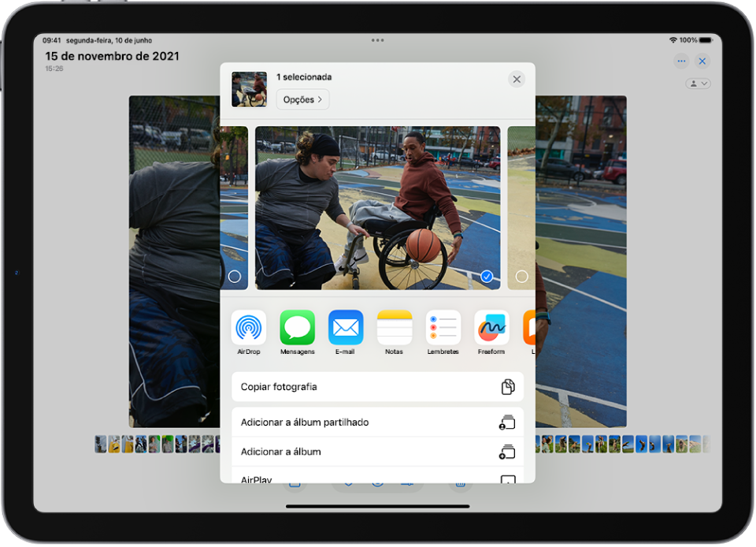Share the photo to Lembretes
This screenshot has width=756, height=547.
[x=443, y=328]
